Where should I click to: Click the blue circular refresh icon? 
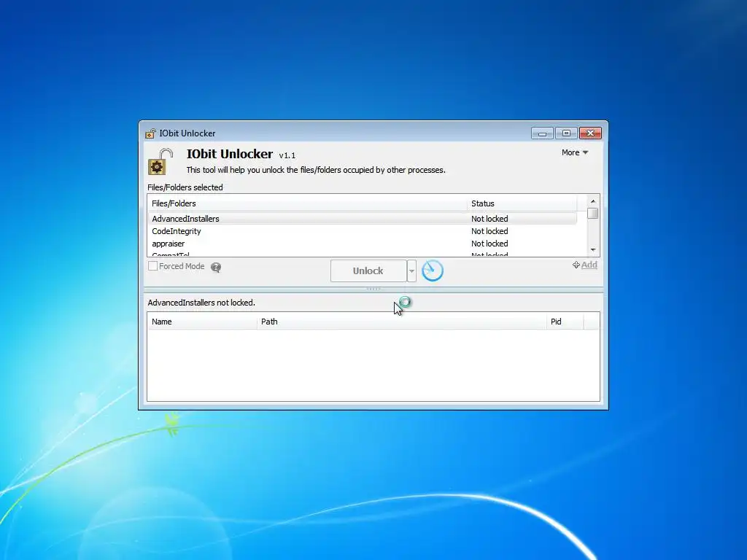(433, 271)
